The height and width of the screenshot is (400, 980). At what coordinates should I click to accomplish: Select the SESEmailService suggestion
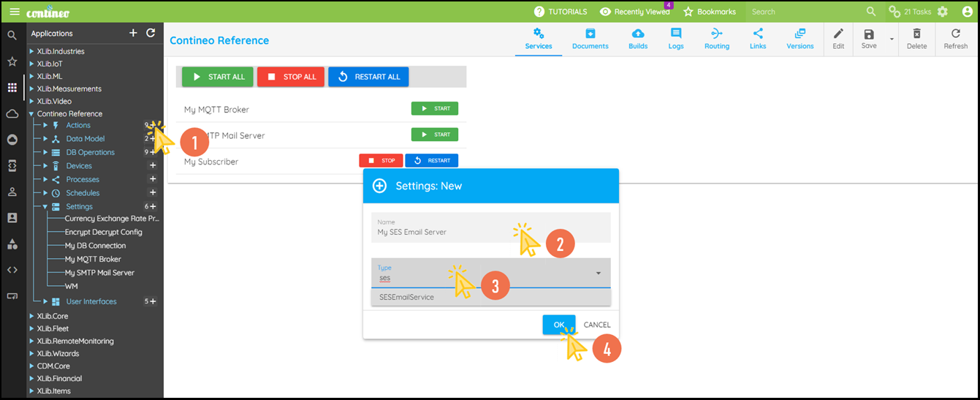pos(406,297)
